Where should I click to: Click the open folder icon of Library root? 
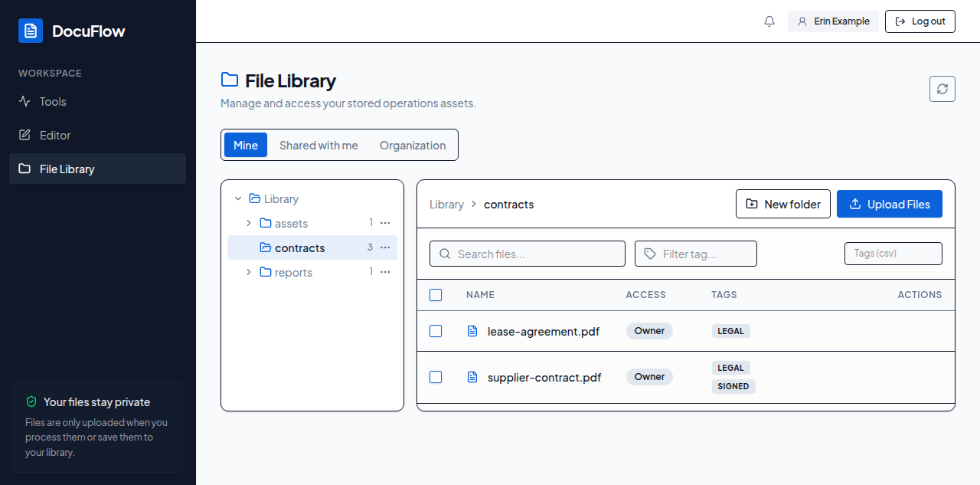pyautogui.click(x=255, y=198)
